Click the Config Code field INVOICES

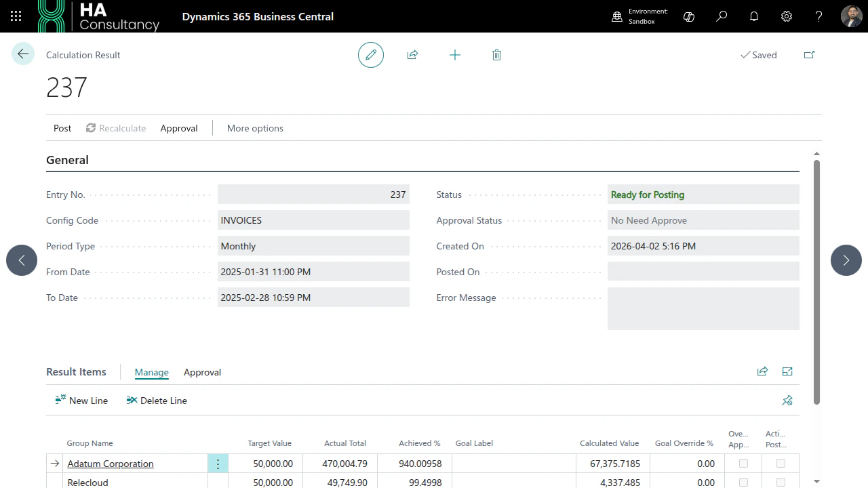coord(313,220)
